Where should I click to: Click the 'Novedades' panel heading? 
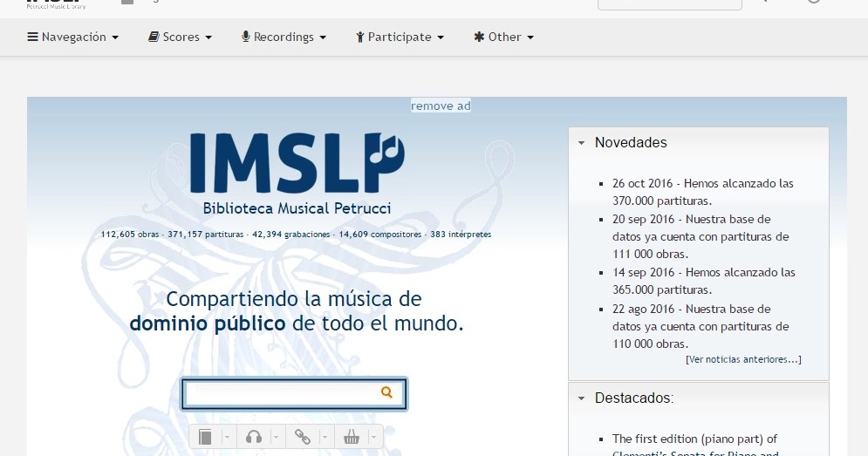click(x=631, y=143)
